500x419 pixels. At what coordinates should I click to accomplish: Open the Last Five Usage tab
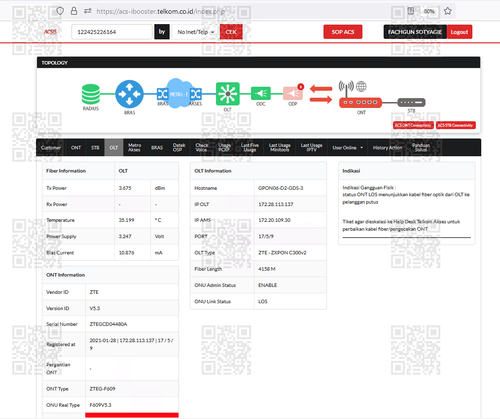pos(250,147)
